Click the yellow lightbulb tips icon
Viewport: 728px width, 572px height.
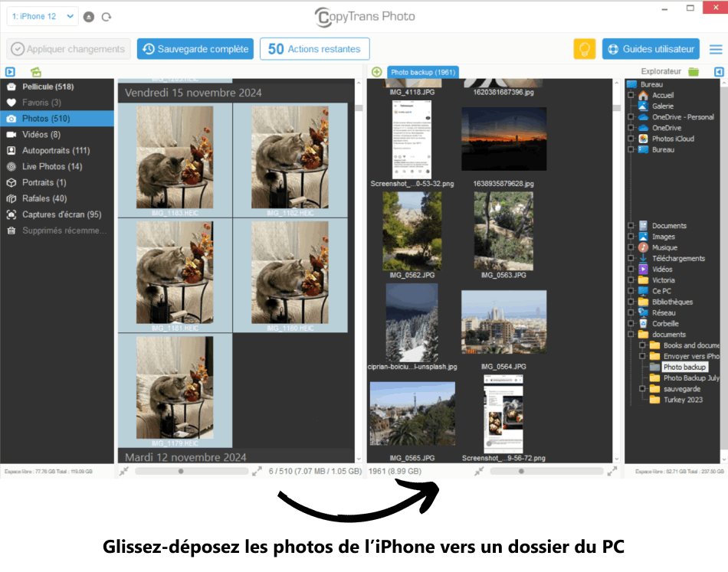(x=584, y=49)
